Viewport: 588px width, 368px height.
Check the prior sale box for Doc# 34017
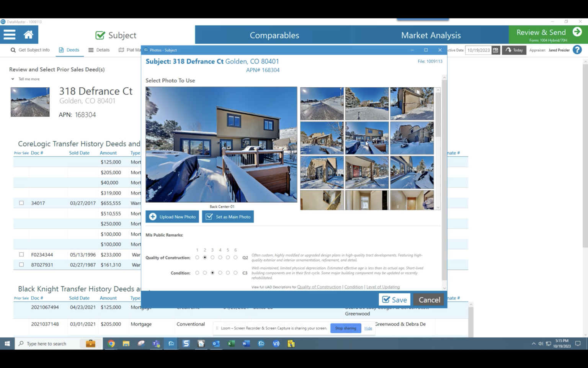pyautogui.click(x=21, y=203)
